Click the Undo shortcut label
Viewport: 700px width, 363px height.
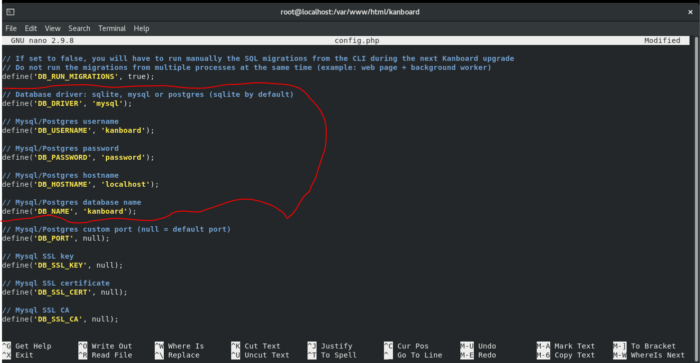[487, 346]
